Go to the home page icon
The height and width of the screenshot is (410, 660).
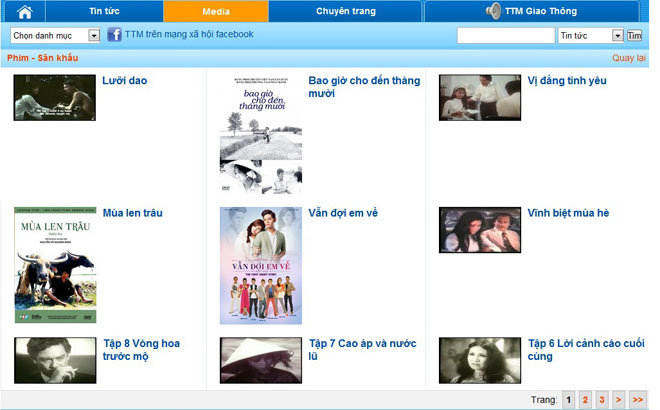pos(24,11)
